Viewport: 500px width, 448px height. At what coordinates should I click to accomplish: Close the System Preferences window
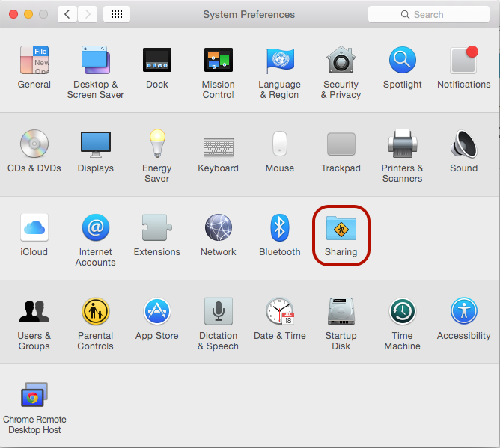(x=13, y=14)
